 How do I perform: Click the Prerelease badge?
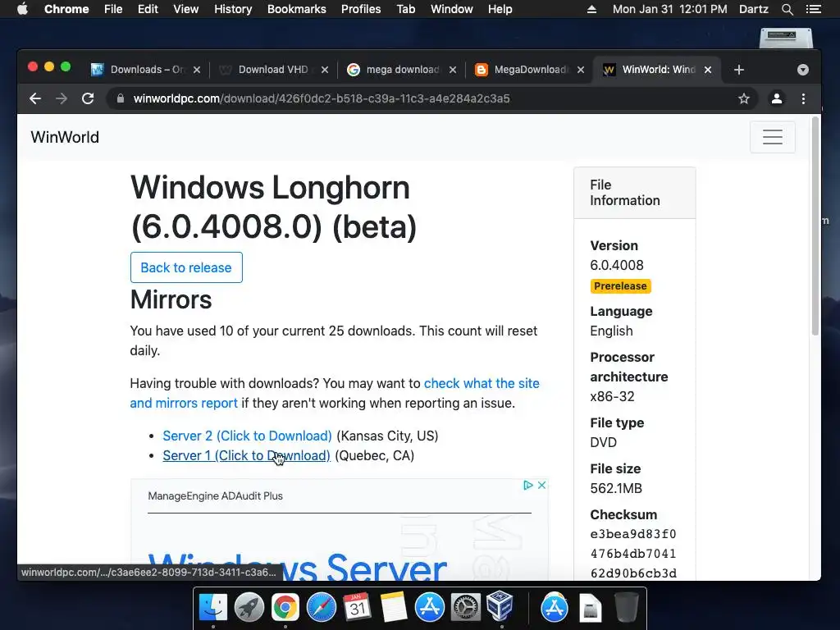(x=620, y=286)
